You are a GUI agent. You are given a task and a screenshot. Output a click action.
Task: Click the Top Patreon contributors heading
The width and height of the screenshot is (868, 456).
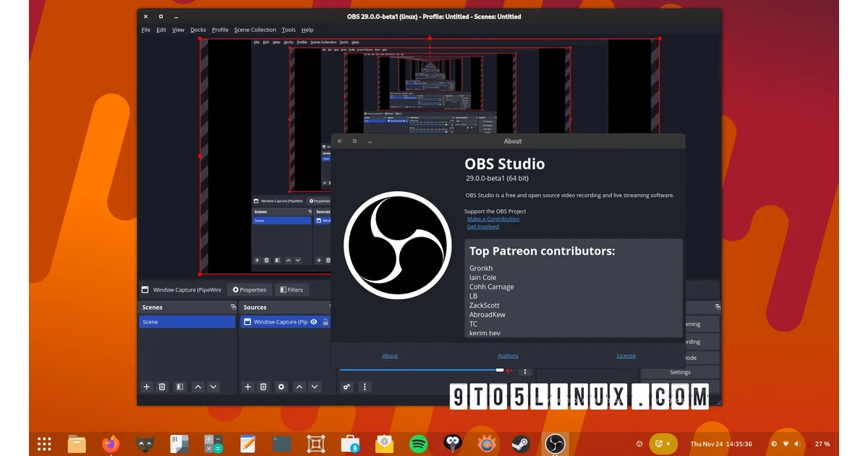tap(542, 251)
